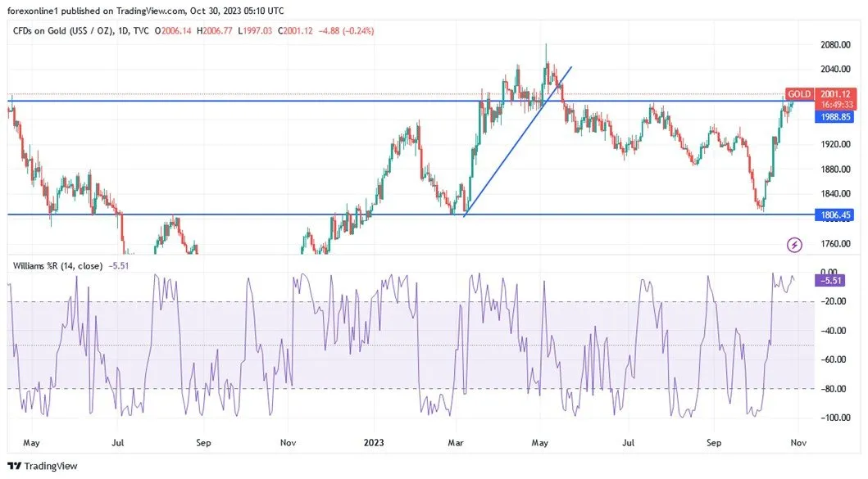
Task: Open the CFDs on Gold symbol title
Action: (63, 31)
